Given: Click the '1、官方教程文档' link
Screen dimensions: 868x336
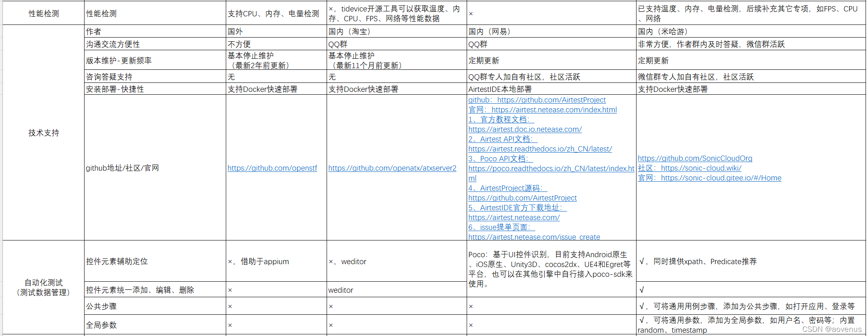Looking at the screenshot, I should 501,120.
